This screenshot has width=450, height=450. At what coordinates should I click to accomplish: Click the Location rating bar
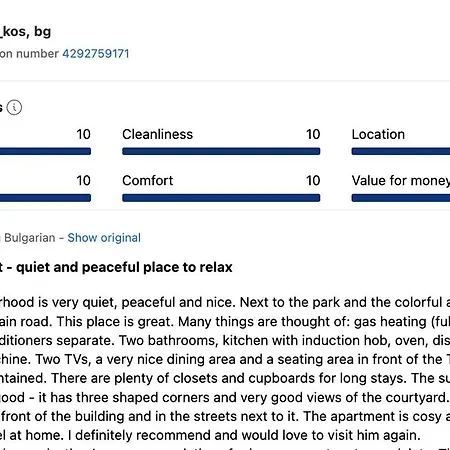coord(401,151)
